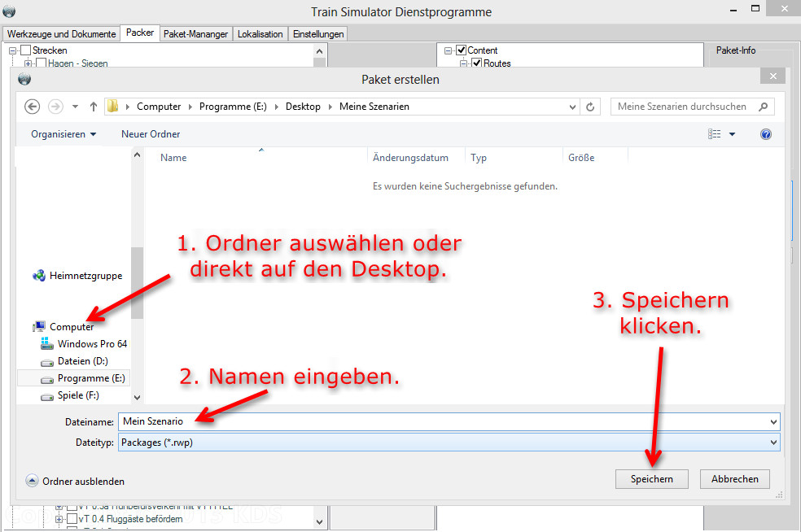Select the Computer icon in navigation pane

click(39, 326)
